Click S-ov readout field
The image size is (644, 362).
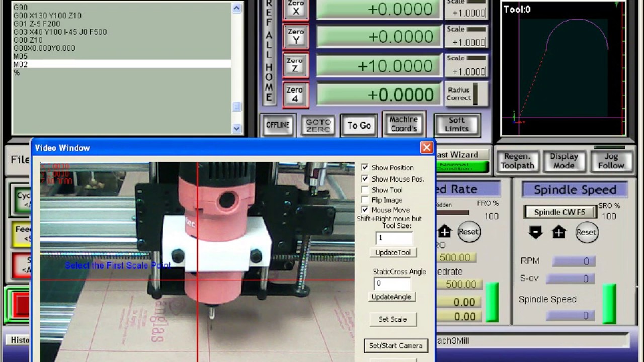[x=571, y=279]
